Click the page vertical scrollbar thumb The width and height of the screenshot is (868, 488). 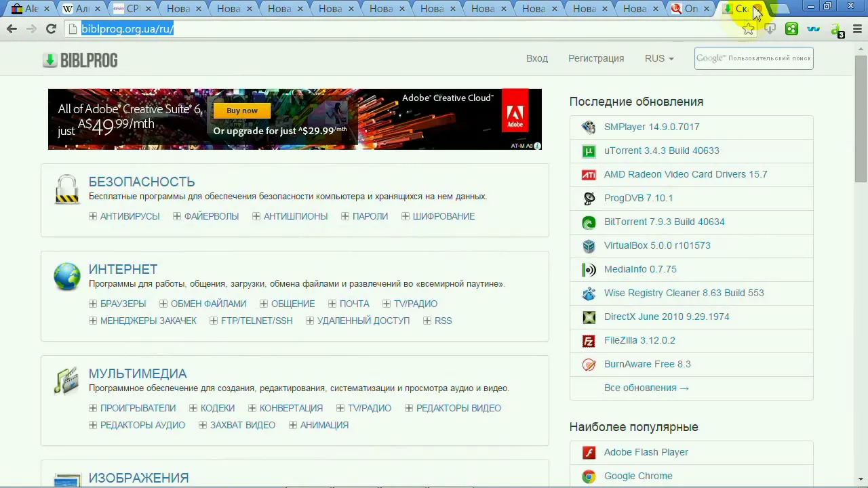click(x=861, y=119)
